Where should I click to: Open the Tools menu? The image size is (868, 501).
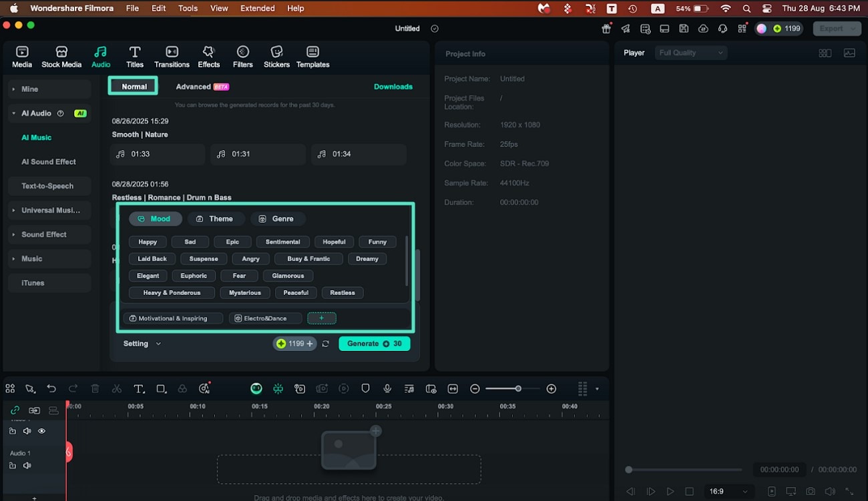pyautogui.click(x=188, y=9)
